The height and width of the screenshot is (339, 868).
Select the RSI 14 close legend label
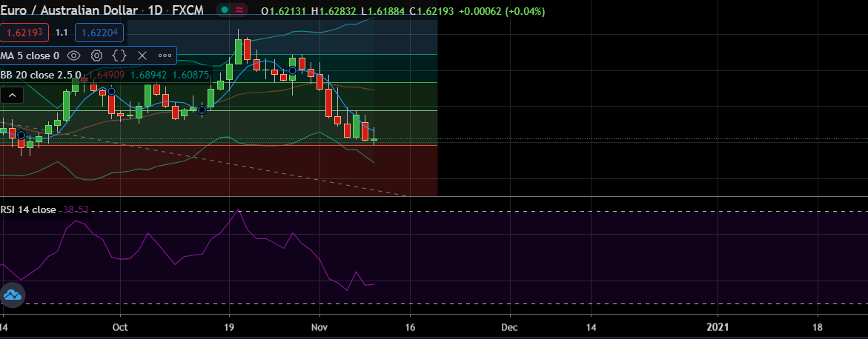point(28,209)
